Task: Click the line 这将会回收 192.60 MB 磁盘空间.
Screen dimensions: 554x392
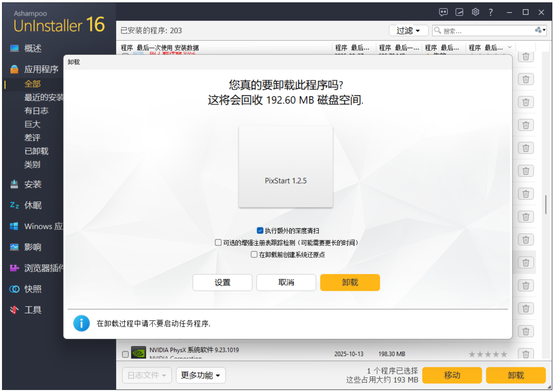Action: [x=286, y=100]
